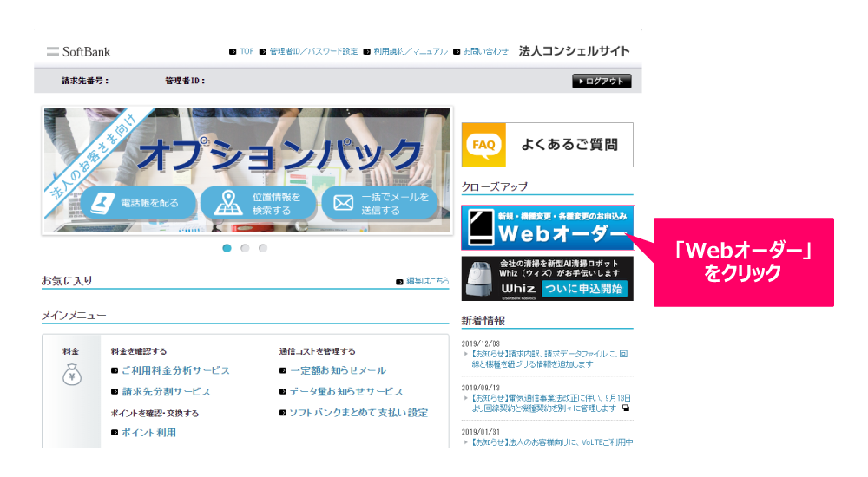Open 管理者ID/パスワード設定 link
The height and width of the screenshot is (477, 868).
tap(313, 51)
